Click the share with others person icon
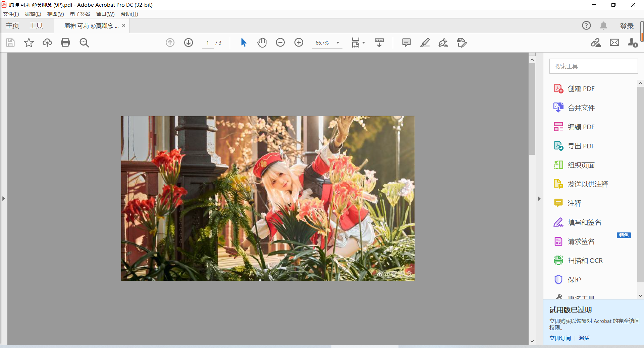644x348 pixels. [633, 43]
